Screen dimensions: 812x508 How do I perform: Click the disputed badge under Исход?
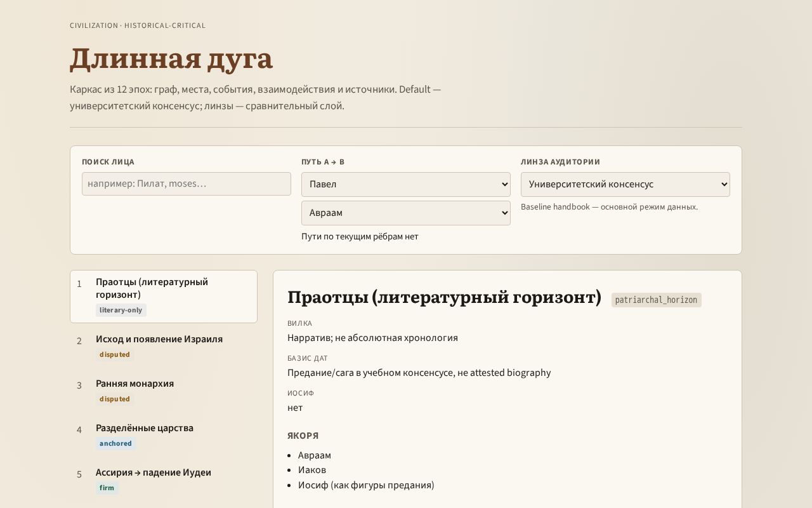pos(115,354)
